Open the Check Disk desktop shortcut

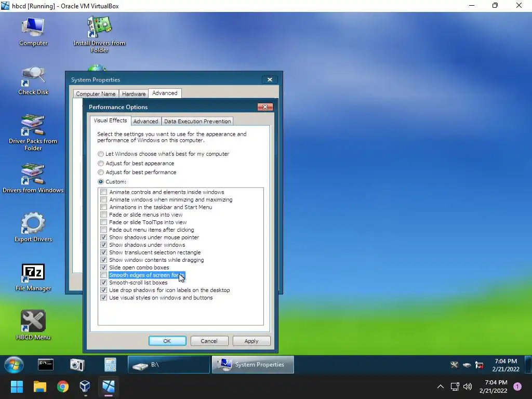(x=33, y=81)
